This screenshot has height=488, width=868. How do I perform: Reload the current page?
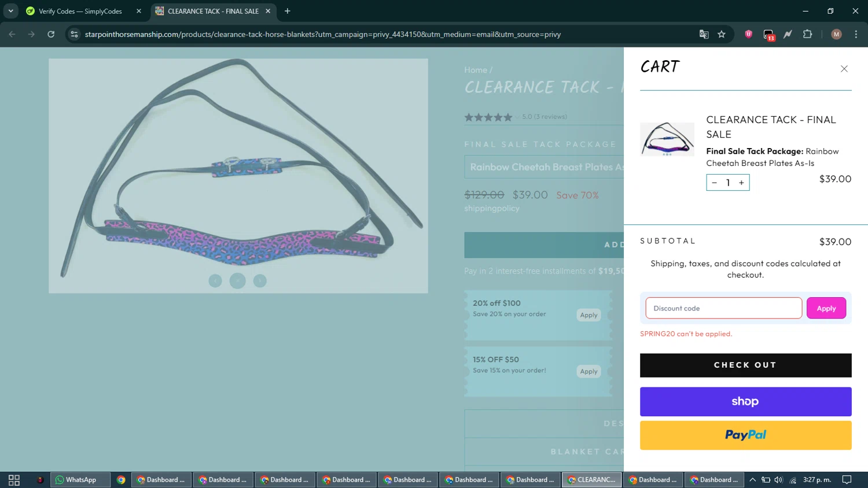click(51, 34)
